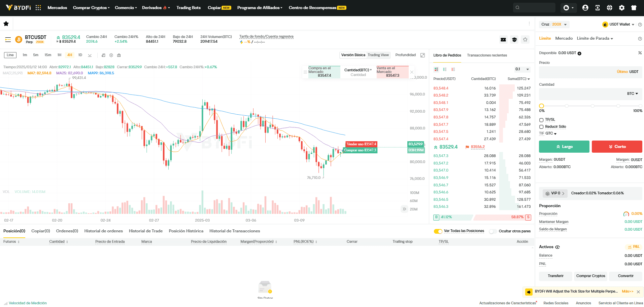Viewport: 644px width, 307px height.
Task: Open the USDT Wallet dropdown
Action: pyautogui.click(x=618, y=25)
